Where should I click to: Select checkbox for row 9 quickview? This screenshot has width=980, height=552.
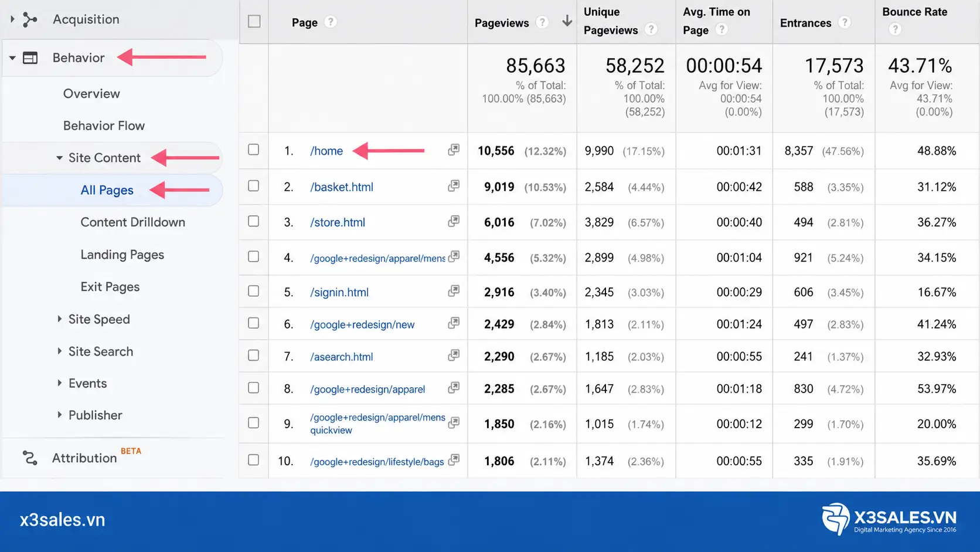[253, 423]
